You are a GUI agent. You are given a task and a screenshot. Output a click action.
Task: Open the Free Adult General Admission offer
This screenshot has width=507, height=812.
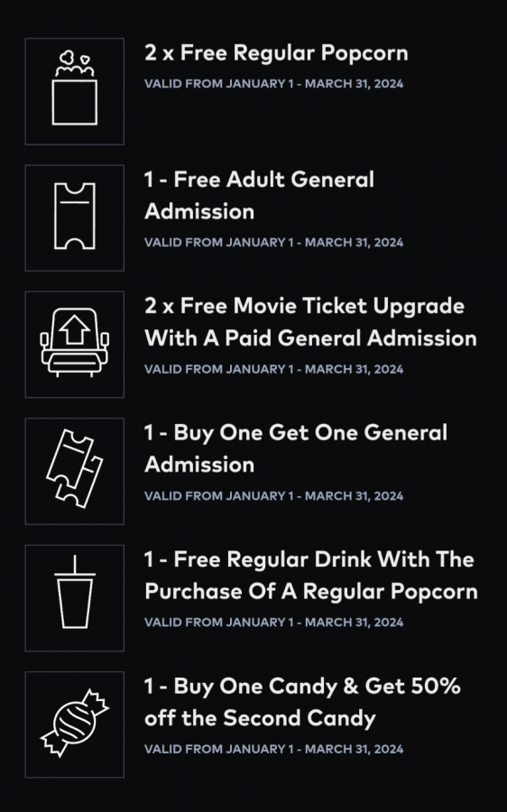tap(259, 195)
